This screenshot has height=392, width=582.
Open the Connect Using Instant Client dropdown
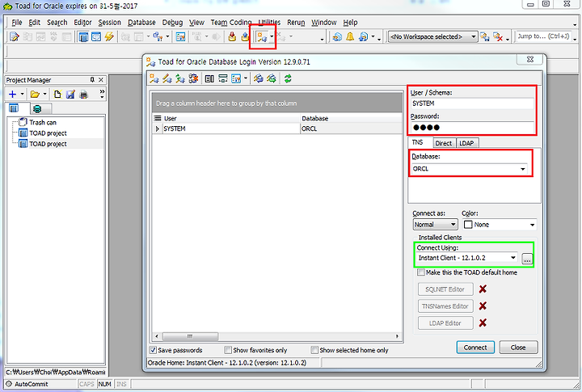(513, 258)
